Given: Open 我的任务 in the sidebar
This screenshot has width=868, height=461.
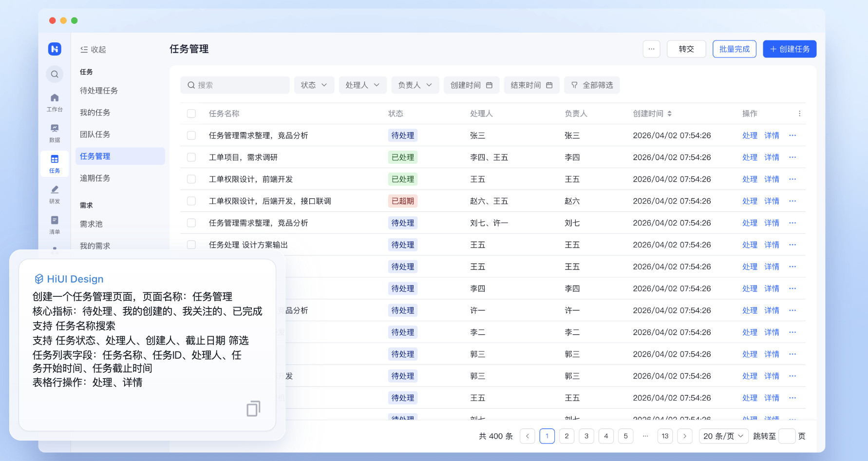Looking at the screenshot, I should (x=120, y=113).
